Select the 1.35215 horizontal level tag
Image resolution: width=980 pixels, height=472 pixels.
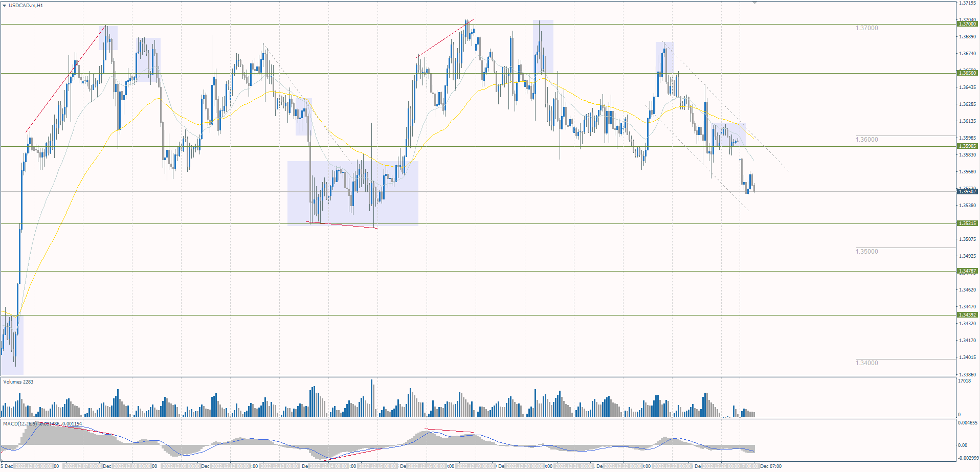tap(967, 223)
